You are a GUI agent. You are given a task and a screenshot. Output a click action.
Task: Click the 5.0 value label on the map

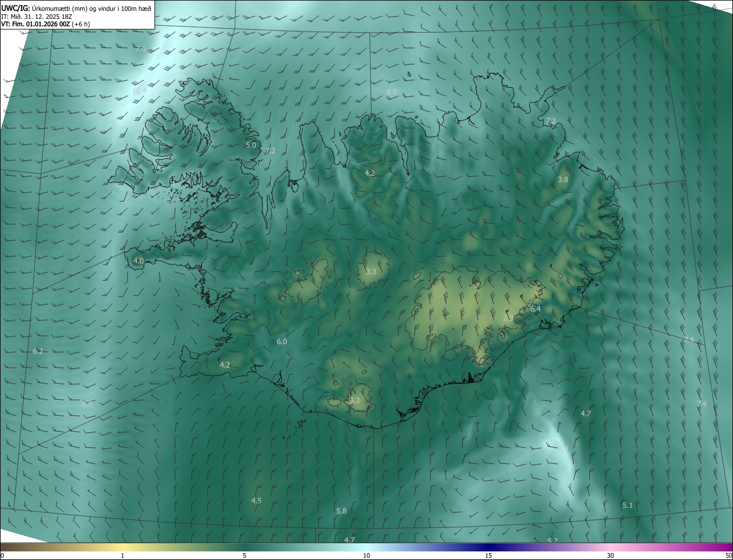pyautogui.click(x=251, y=145)
